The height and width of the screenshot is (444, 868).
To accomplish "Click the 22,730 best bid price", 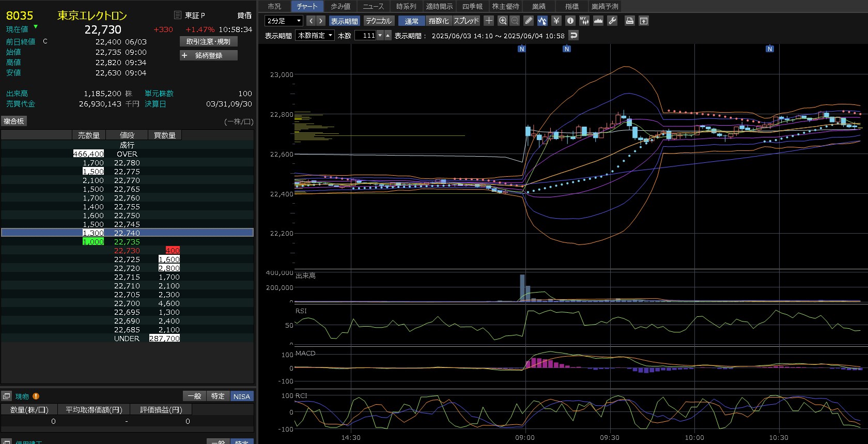I will click(127, 250).
